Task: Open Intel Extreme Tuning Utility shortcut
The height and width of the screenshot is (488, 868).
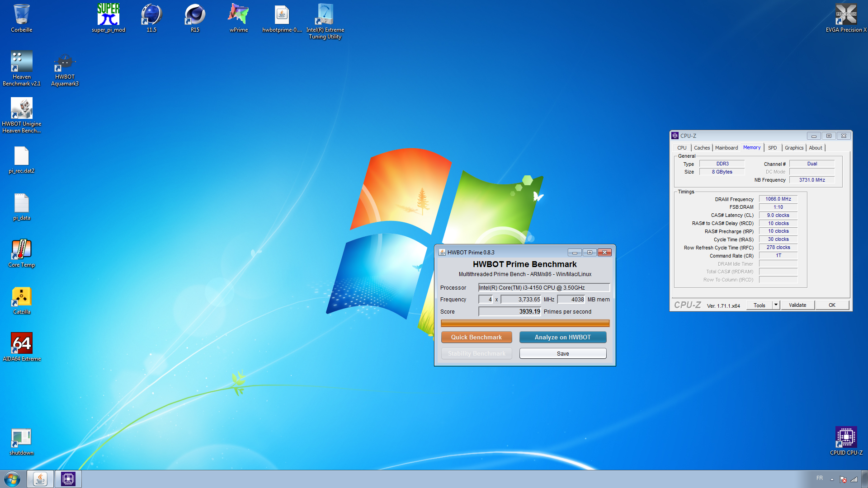Action: (325, 21)
